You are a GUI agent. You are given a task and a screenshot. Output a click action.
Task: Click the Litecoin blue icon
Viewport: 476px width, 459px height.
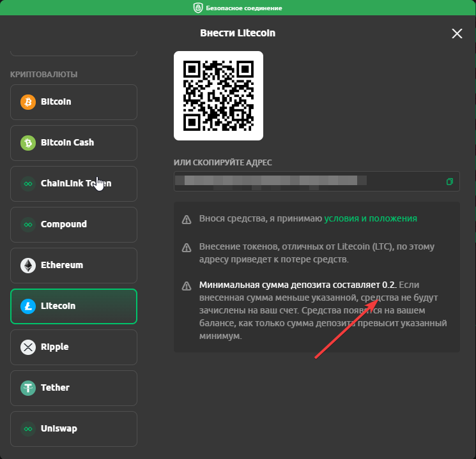click(x=28, y=306)
